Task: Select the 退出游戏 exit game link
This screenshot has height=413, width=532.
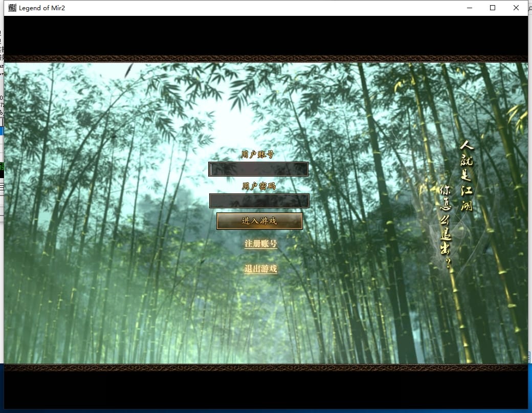Action: 260,269
